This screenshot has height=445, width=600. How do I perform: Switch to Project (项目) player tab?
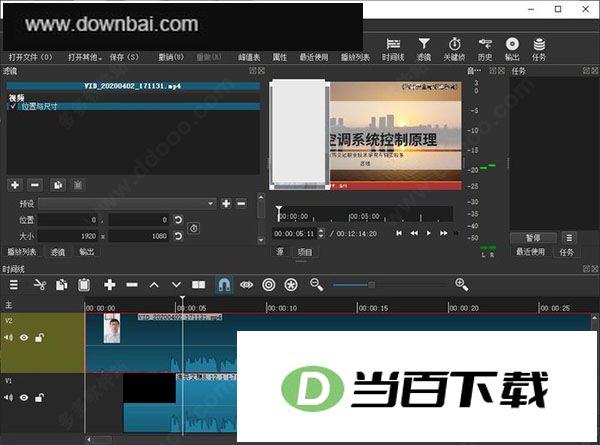tap(305, 252)
